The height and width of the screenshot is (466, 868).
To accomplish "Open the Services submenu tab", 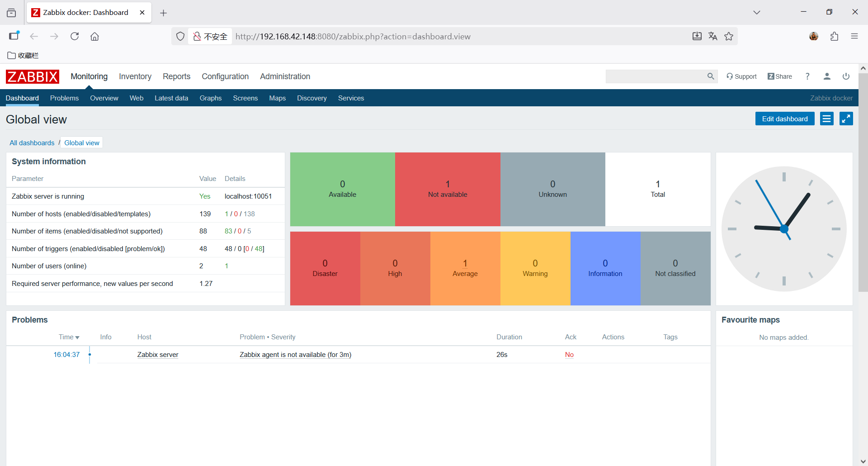I will click(351, 98).
